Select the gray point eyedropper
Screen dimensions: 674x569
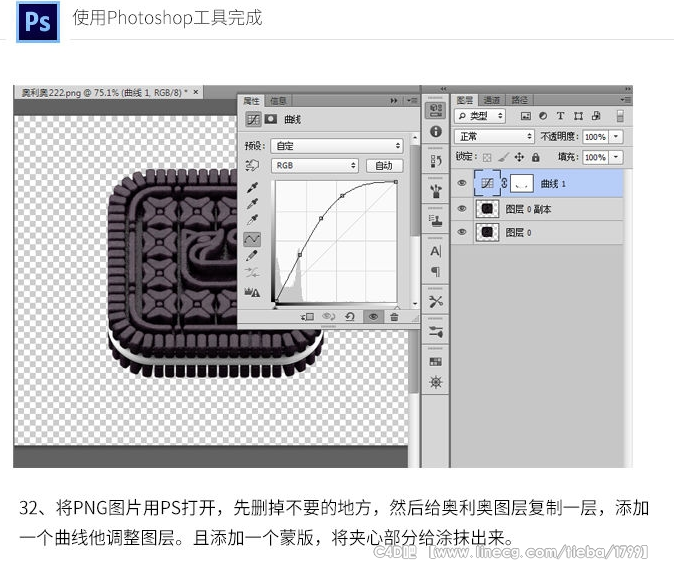pyautogui.click(x=252, y=203)
